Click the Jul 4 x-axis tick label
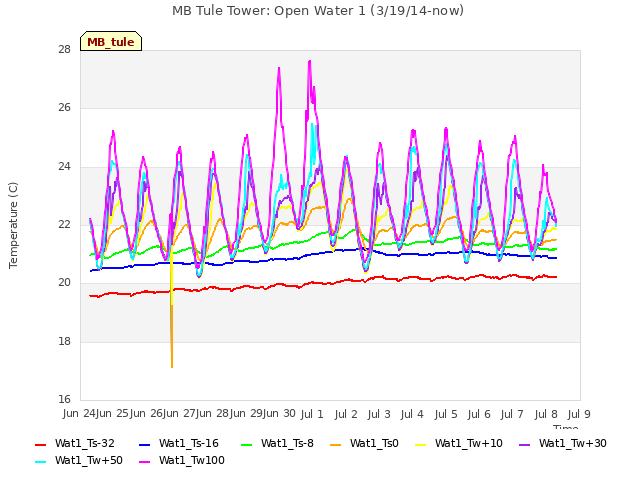 [412, 414]
